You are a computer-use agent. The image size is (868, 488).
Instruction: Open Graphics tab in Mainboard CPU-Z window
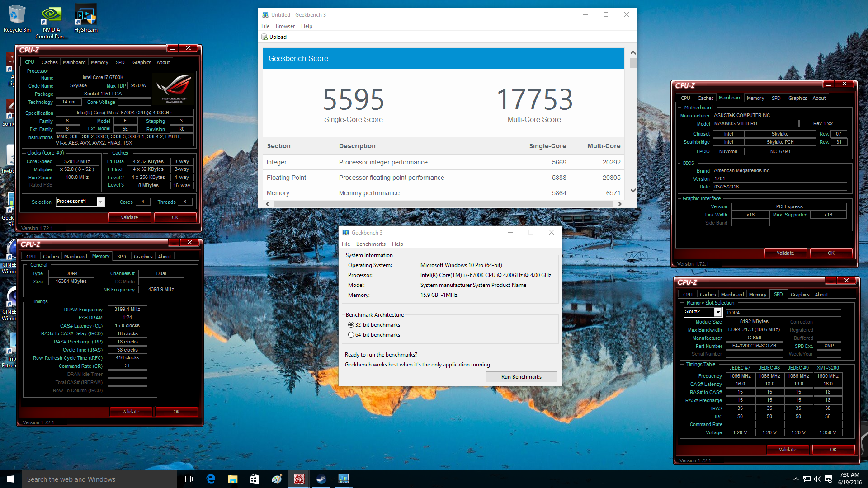[x=797, y=98]
